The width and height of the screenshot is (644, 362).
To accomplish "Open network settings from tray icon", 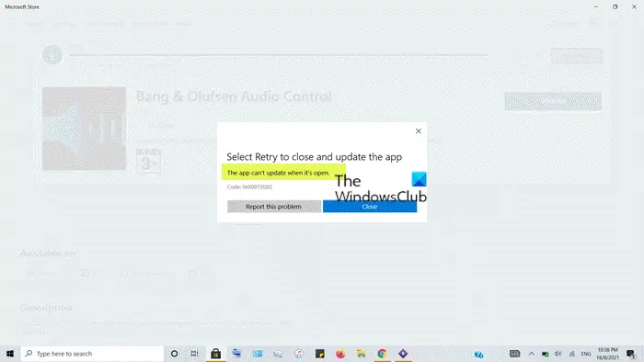I will pyautogui.click(x=571, y=354).
